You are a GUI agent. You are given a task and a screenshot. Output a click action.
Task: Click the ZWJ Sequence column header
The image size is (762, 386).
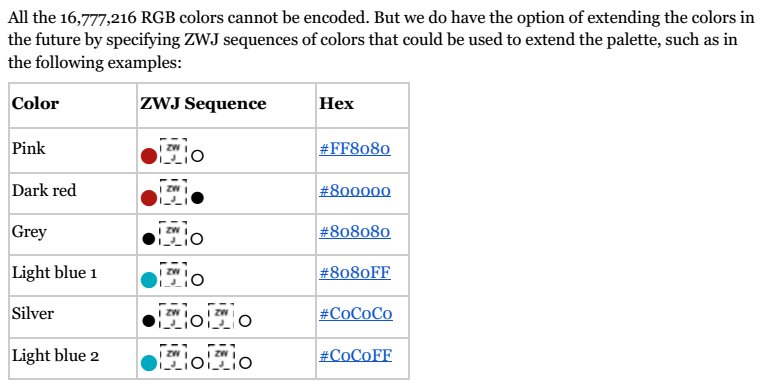(203, 104)
